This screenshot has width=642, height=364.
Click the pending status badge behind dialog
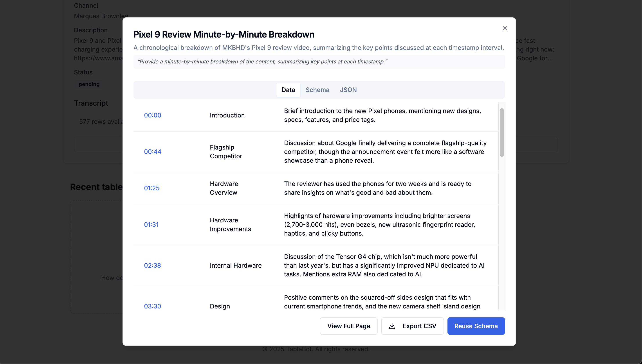click(x=89, y=84)
